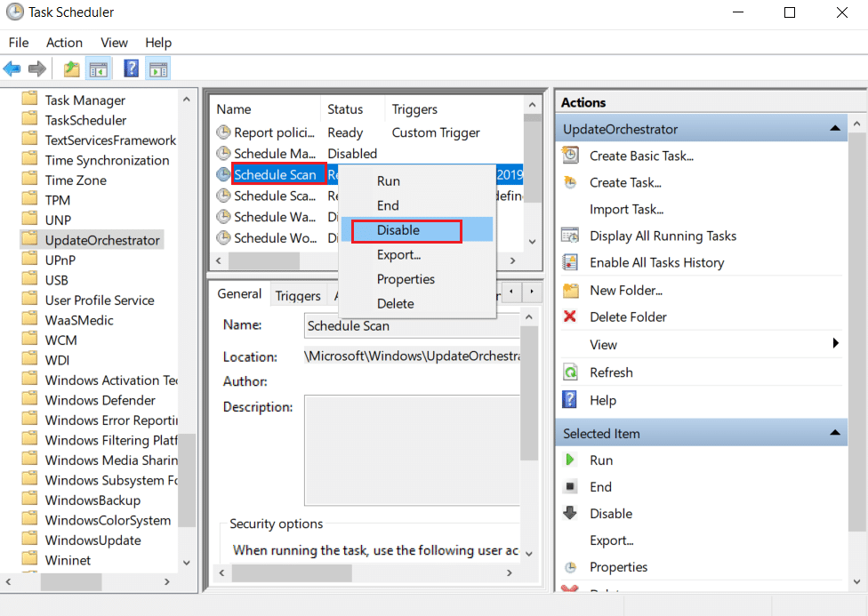The image size is (868, 616).
Task: Click folder tree vertical scrollbar down arrow
Action: (187, 563)
